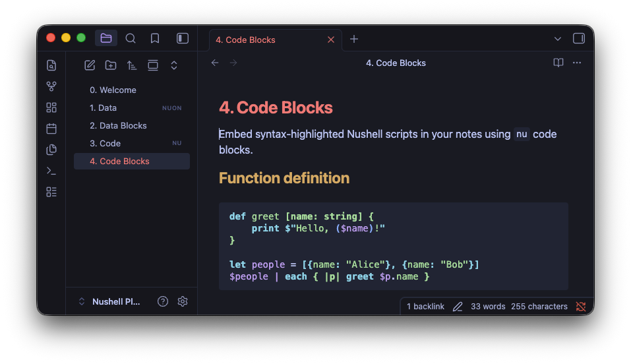Open command palette terminal icon
Viewport: 631px width, 364px height.
click(x=51, y=171)
